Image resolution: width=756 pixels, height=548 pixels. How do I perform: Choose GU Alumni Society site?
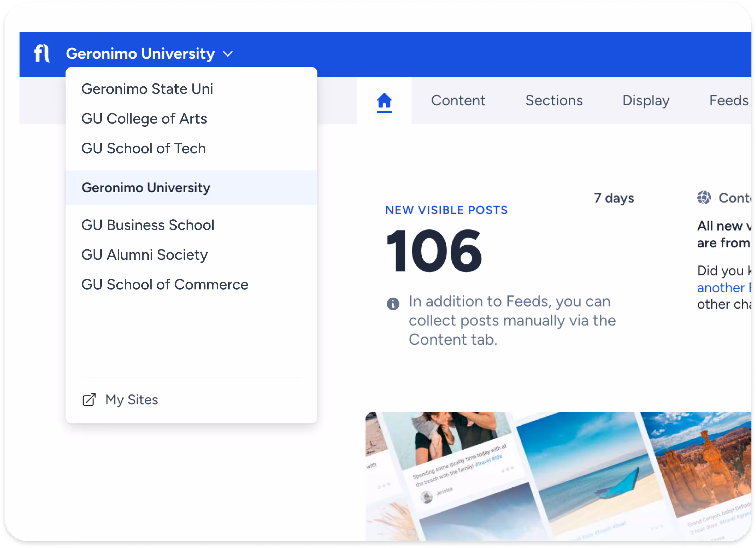point(144,255)
